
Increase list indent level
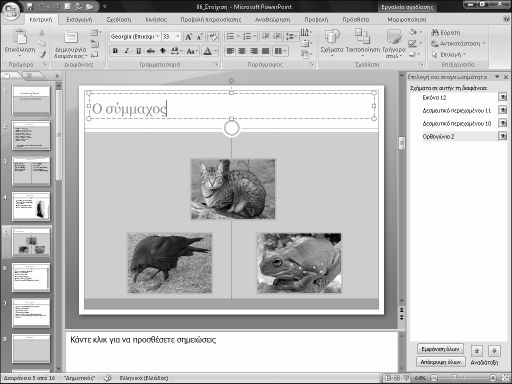pyautogui.click(x=277, y=36)
